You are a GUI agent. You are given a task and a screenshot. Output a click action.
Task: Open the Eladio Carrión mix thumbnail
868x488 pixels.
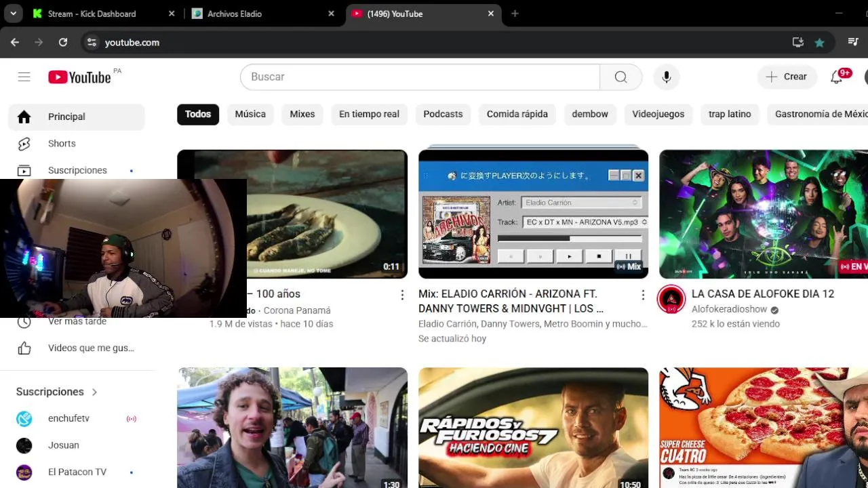[533, 214]
